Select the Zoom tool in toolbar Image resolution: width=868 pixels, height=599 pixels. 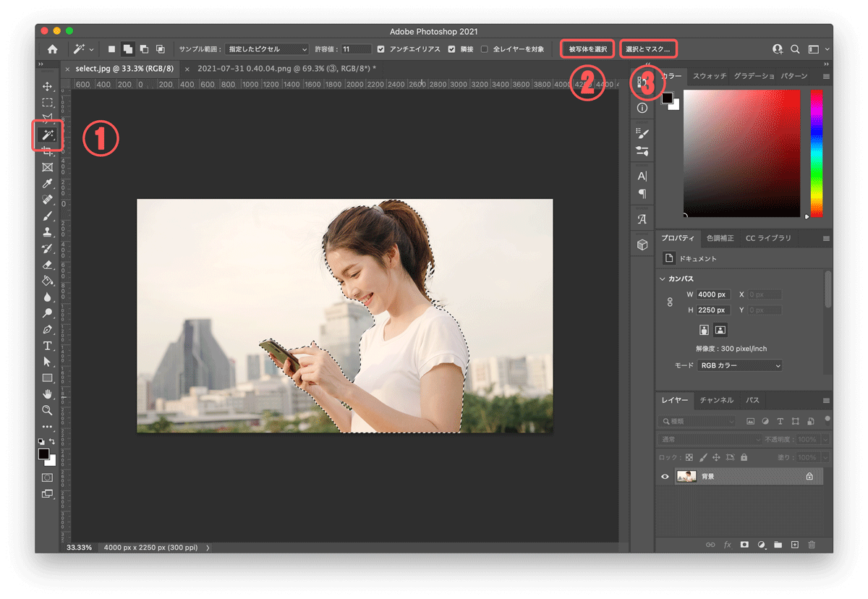tap(47, 410)
